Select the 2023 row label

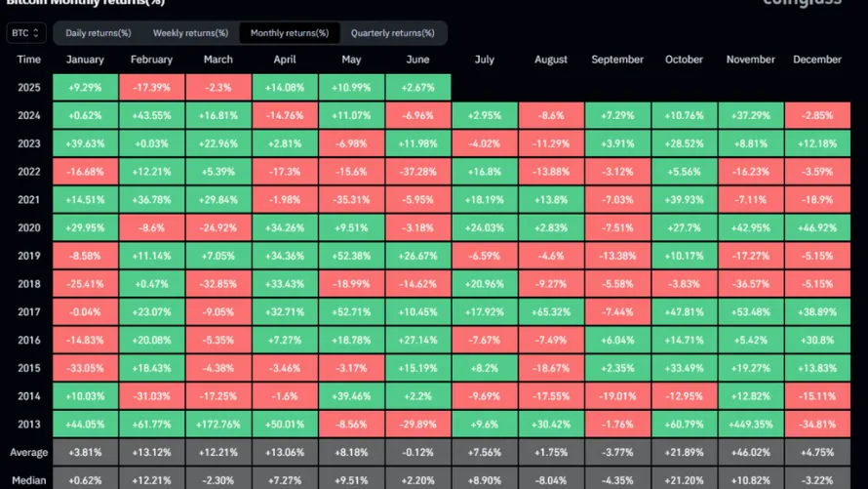[x=29, y=144]
